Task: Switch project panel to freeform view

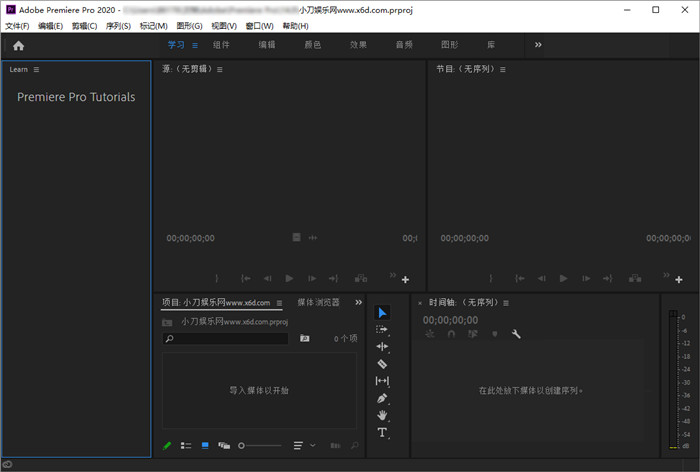Action: 224,445
